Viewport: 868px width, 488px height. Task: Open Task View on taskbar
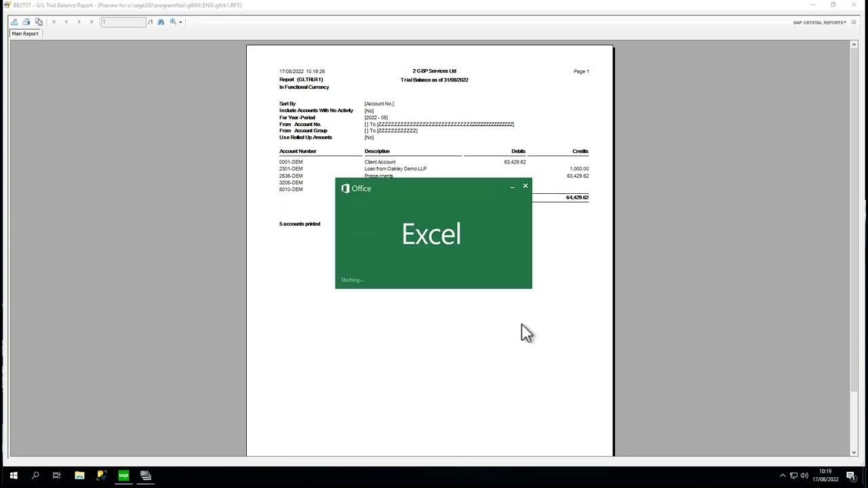pyautogui.click(x=57, y=476)
